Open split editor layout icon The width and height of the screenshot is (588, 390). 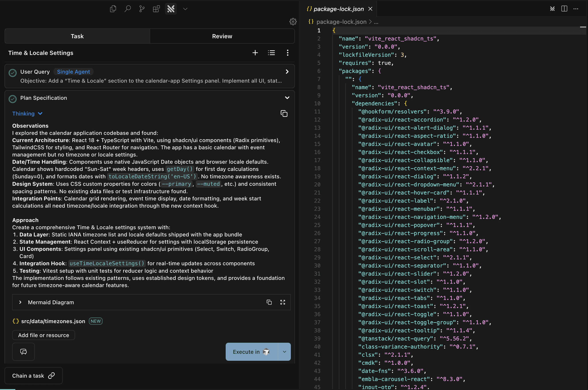point(564,9)
